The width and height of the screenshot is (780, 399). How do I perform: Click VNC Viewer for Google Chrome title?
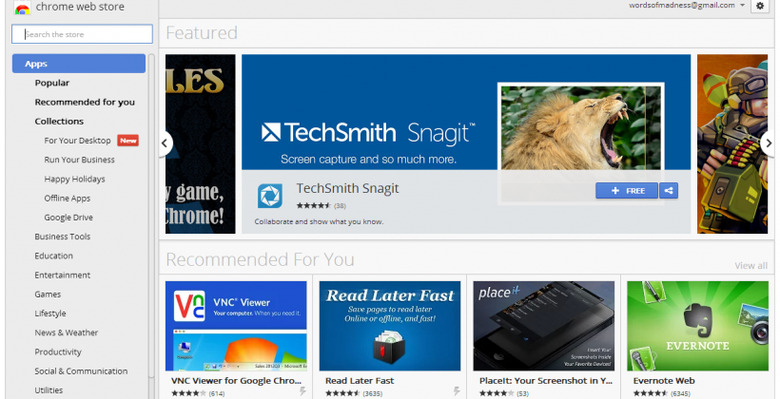(x=236, y=381)
